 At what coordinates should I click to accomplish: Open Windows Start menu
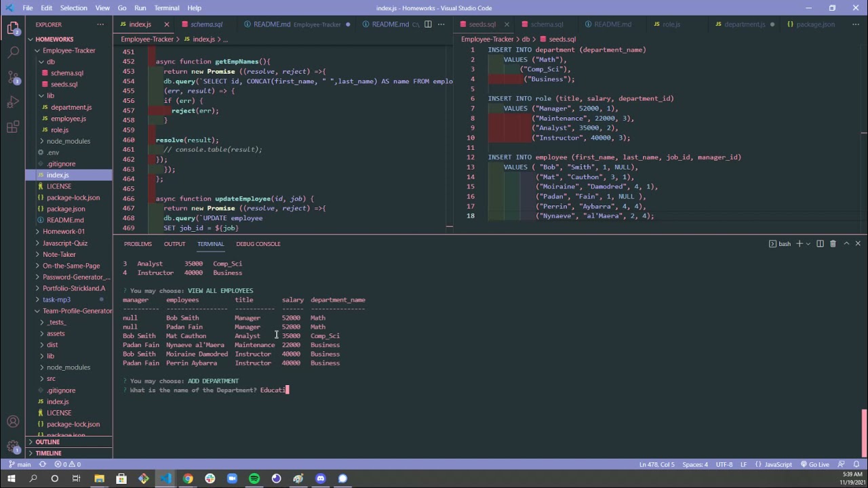click(x=11, y=479)
